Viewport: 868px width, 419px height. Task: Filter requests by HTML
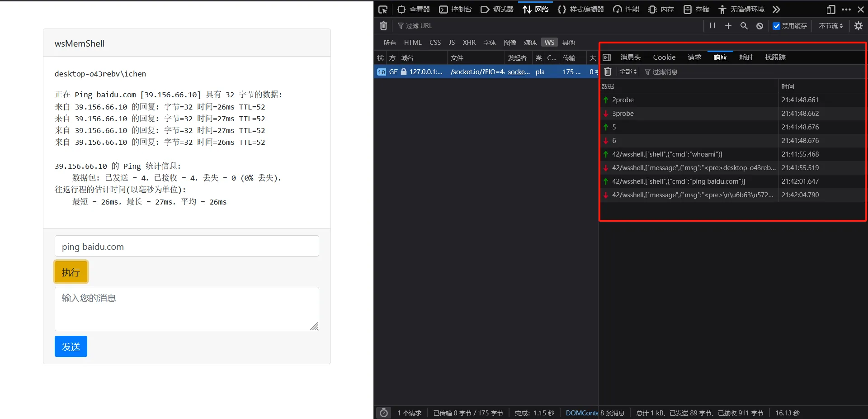[x=413, y=43]
